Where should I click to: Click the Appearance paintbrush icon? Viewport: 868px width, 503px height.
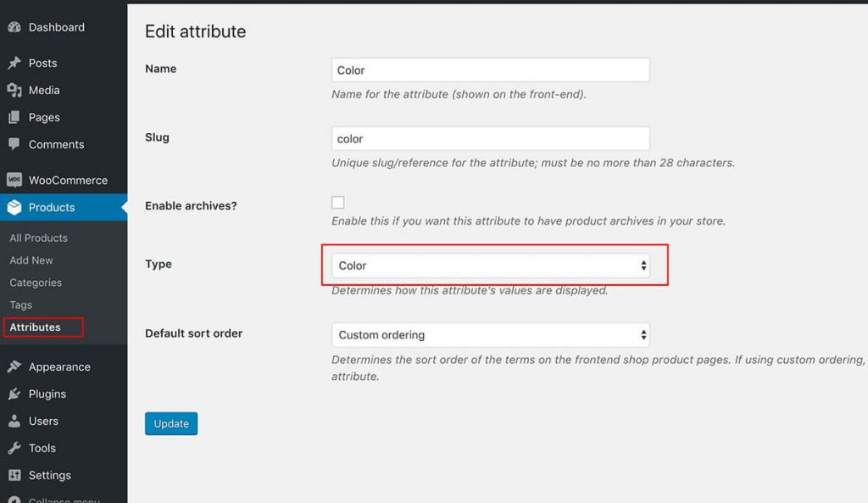pyautogui.click(x=14, y=366)
